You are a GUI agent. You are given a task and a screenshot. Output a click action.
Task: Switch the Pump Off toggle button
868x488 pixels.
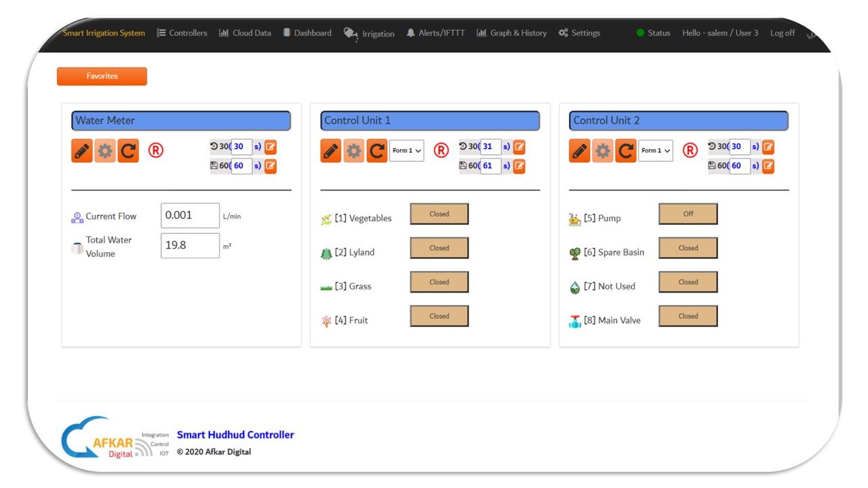click(x=688, y=214)
